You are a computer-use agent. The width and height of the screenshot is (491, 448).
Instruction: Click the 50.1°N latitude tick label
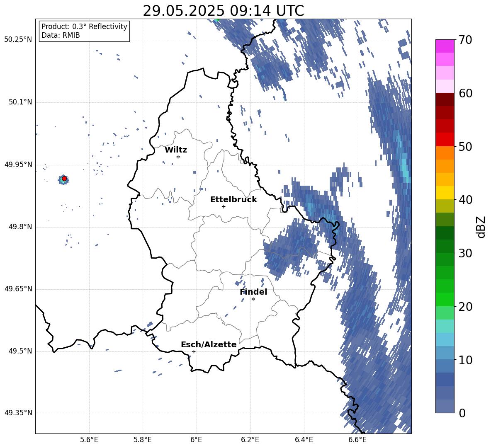20,102
